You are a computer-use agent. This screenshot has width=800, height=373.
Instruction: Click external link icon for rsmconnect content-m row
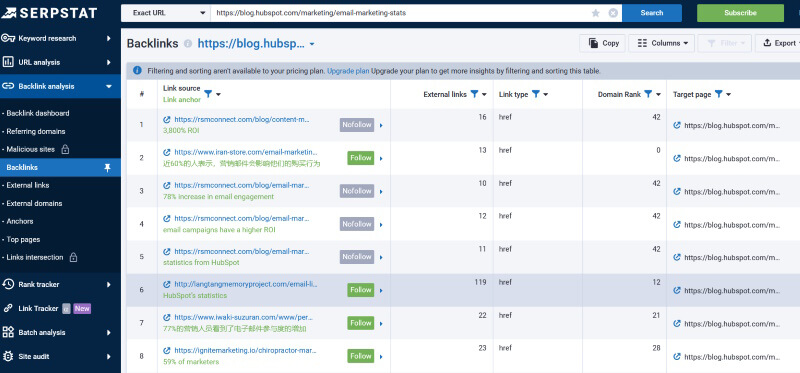pos(167,119)
